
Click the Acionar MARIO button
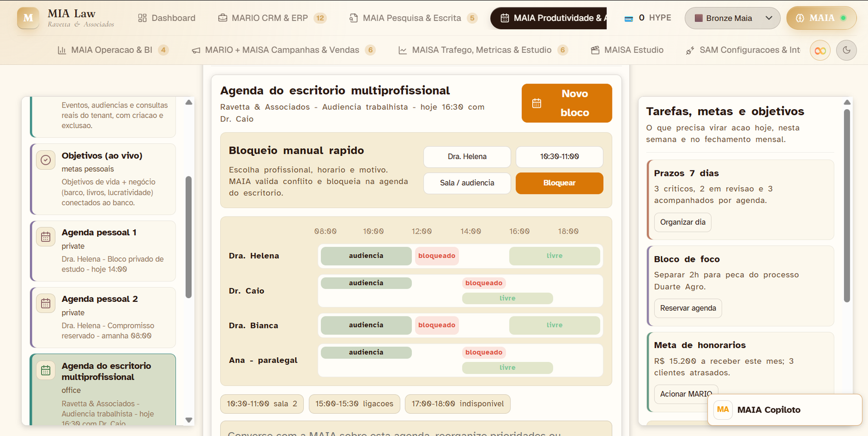tap(686, 394)
